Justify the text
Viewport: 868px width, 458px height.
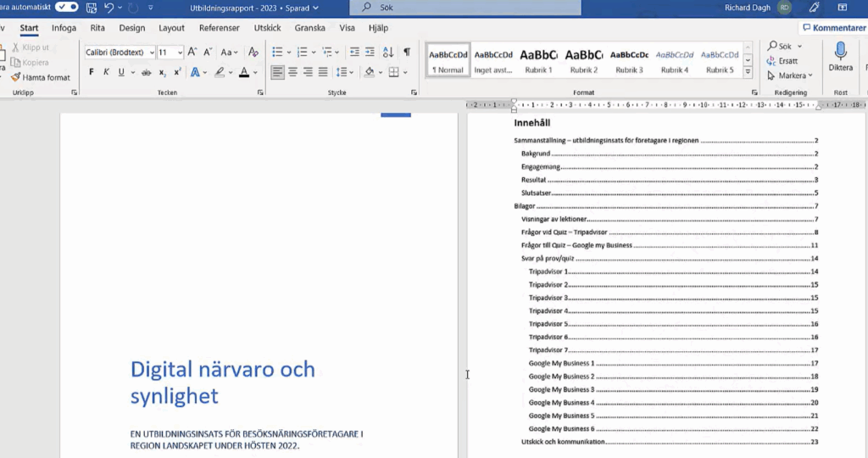[323, 72]
